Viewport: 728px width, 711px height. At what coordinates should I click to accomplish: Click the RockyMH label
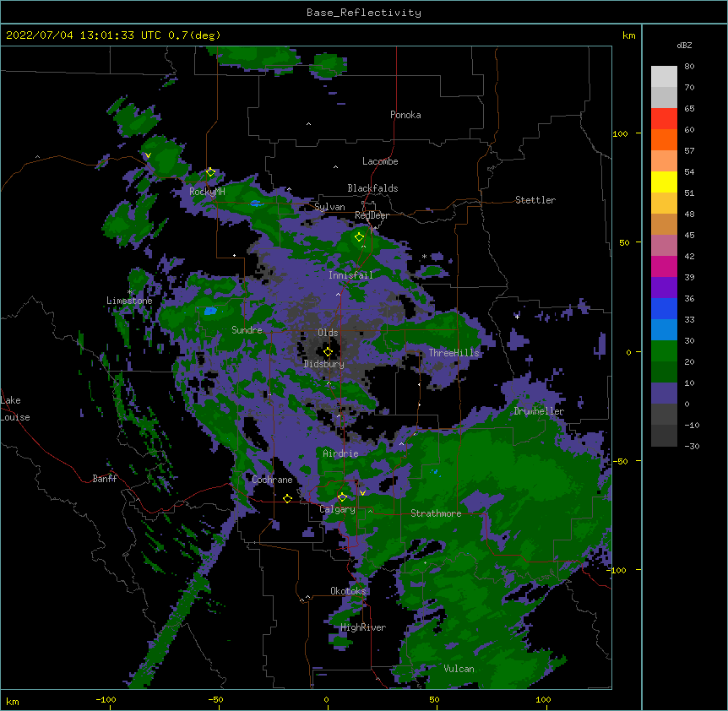pos(207,192)
